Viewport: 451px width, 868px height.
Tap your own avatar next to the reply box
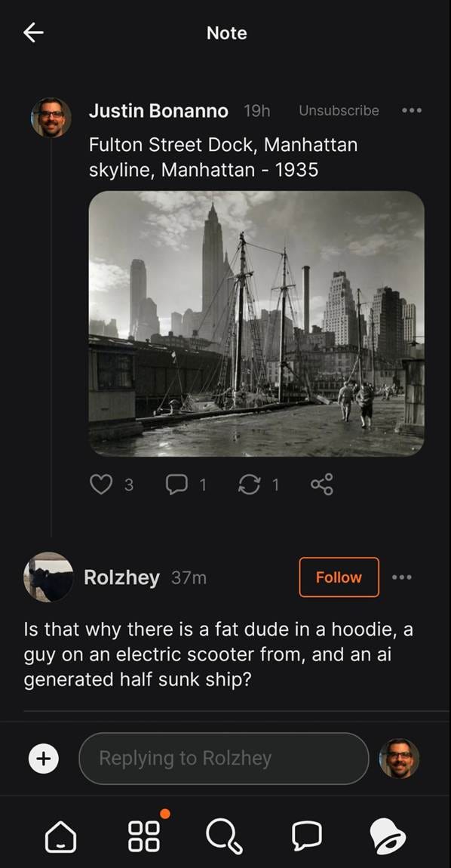[x=400, y=759]
